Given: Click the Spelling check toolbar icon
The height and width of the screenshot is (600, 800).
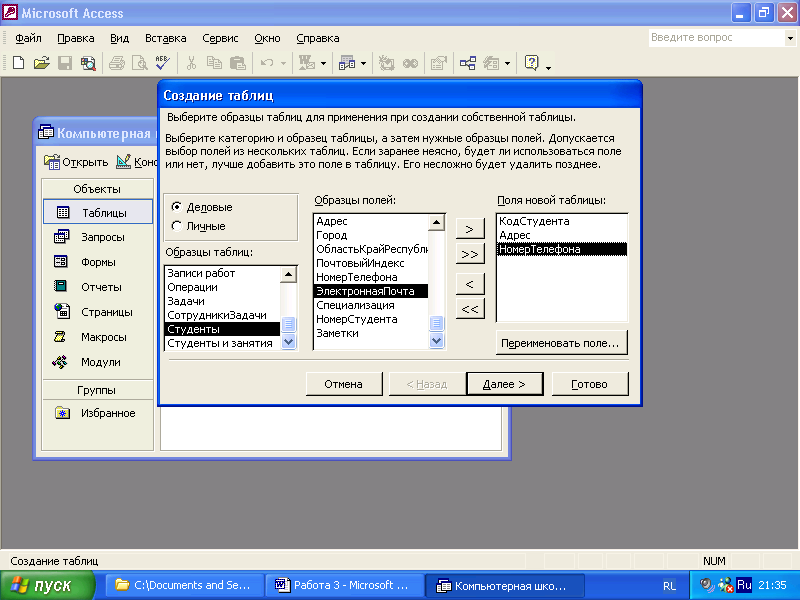Looking at the screenshot, I should [163, 63].
